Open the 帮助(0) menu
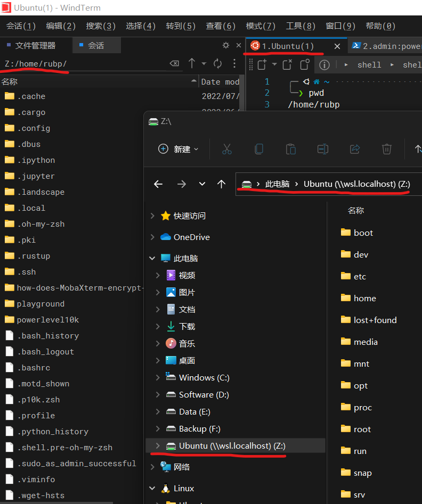Screen dimensions: 422x504 coord(380,26)
